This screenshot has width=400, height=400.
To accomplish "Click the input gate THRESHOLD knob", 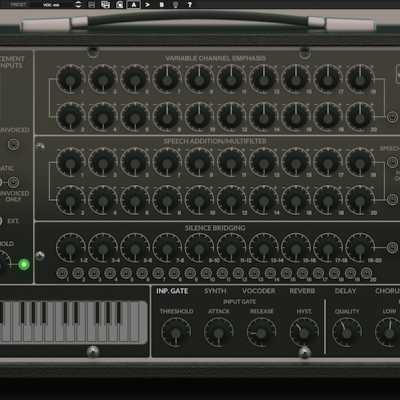I will [x=176, y=332].
